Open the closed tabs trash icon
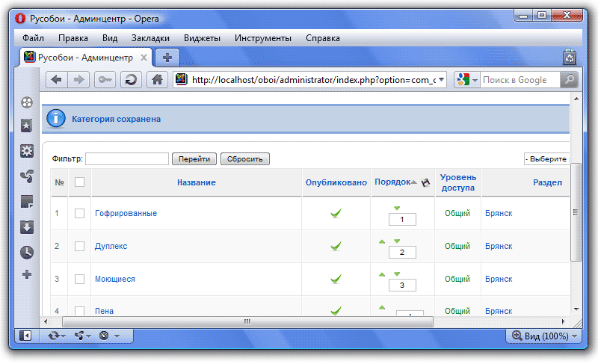The height and width of the screenshot is (364, 598). [569, 57]
